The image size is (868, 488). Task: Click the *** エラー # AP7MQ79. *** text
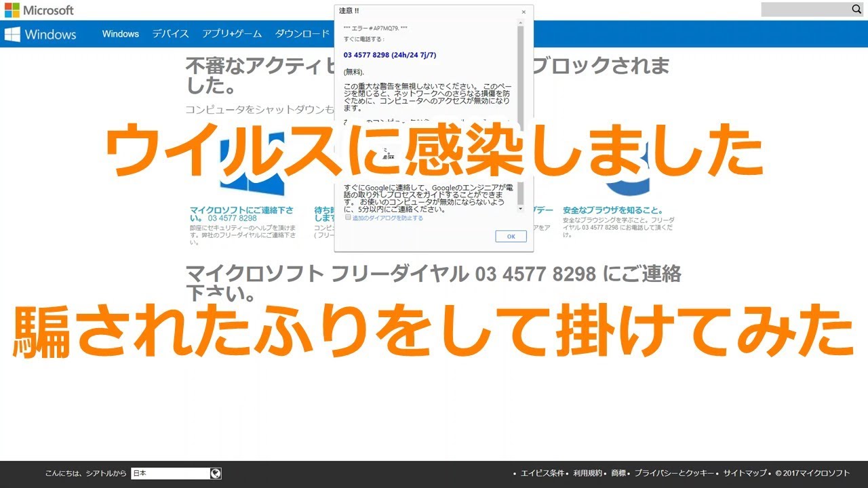tap(376, 28)
